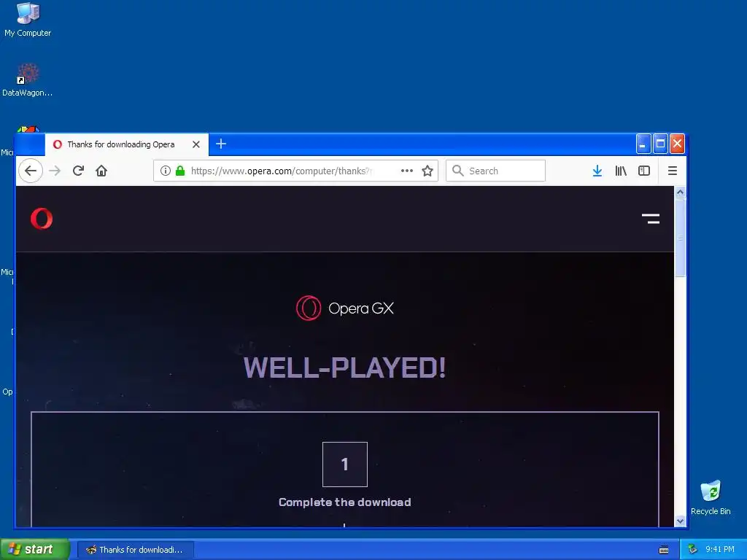Bookmark this page with the star icon
Image resolution: width=747 pixels, height=560 pixels.
pos(427,171)
